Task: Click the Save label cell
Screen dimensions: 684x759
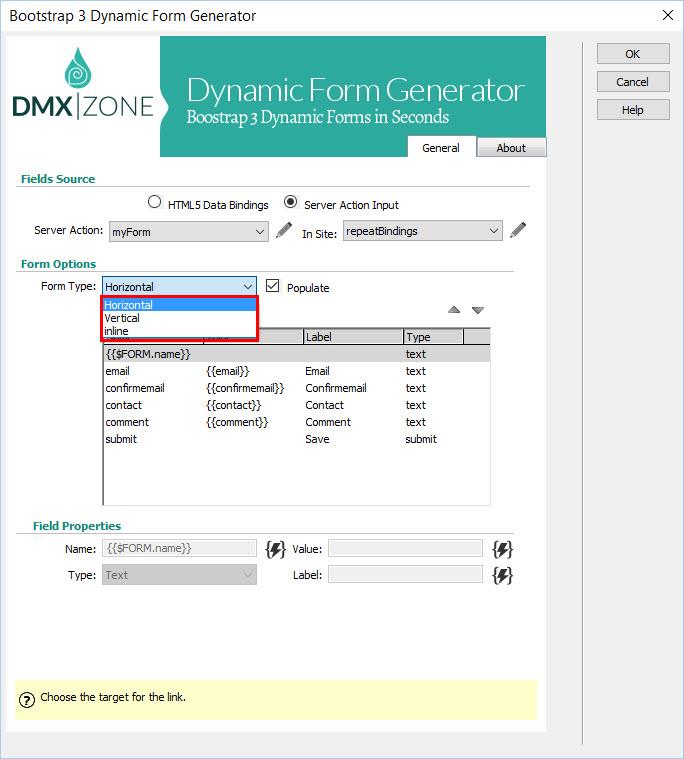Action: coord(317,439)
